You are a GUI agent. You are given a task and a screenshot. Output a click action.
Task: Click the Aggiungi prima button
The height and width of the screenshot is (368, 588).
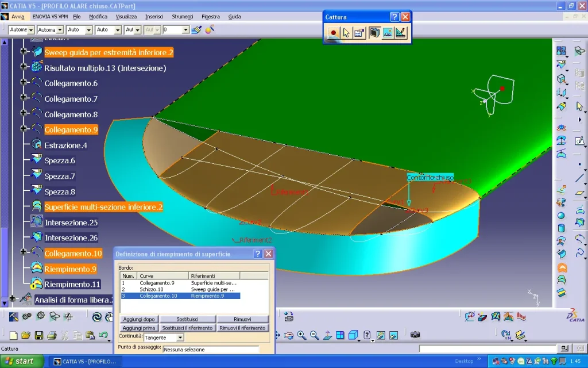[x=139, y=328]
